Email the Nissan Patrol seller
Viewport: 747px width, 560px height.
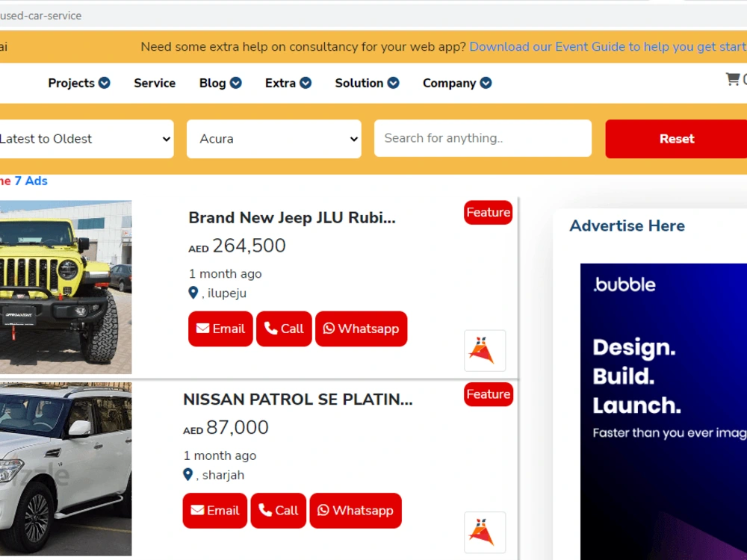pyautogui.click(x=215, y=511)
